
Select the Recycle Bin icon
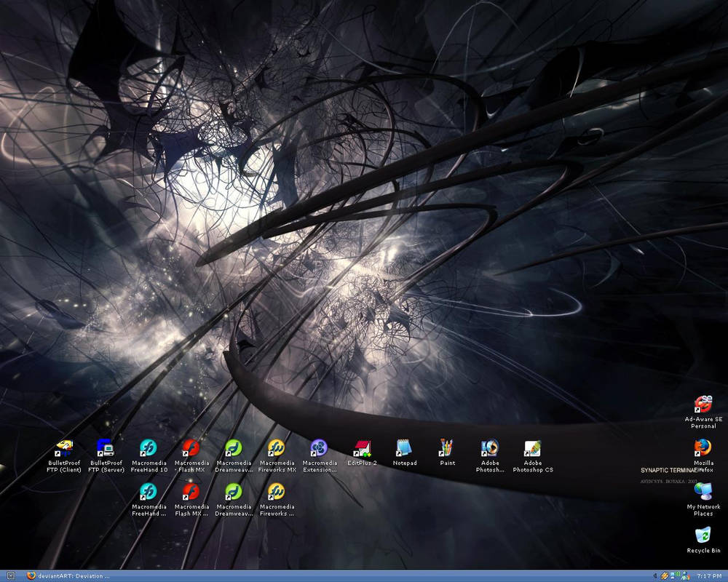(x=703, y=541)
